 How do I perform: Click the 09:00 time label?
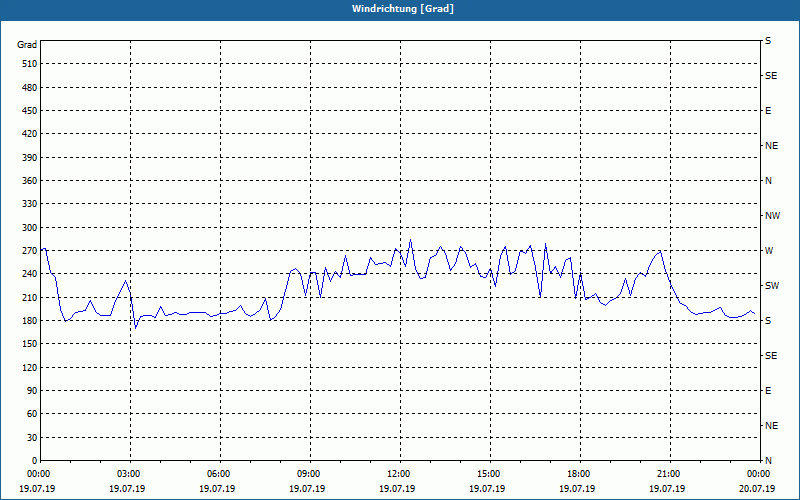click(x=310, y=474)
